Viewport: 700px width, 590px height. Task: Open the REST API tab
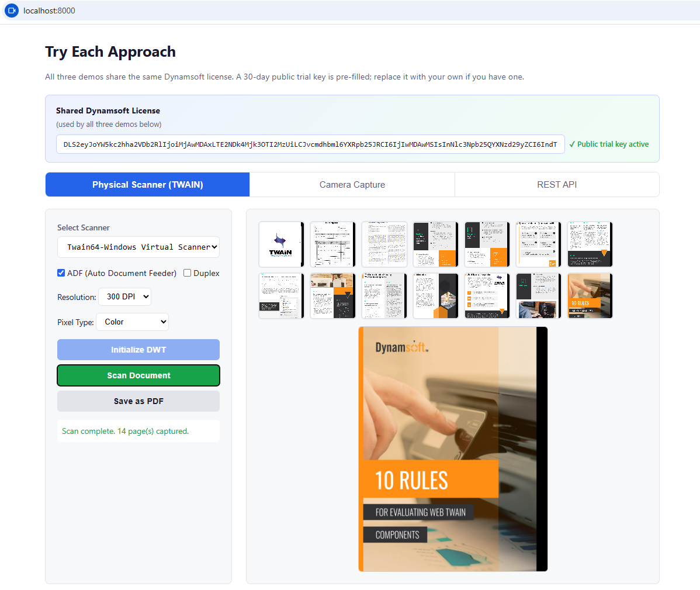[x=557, y=184]
